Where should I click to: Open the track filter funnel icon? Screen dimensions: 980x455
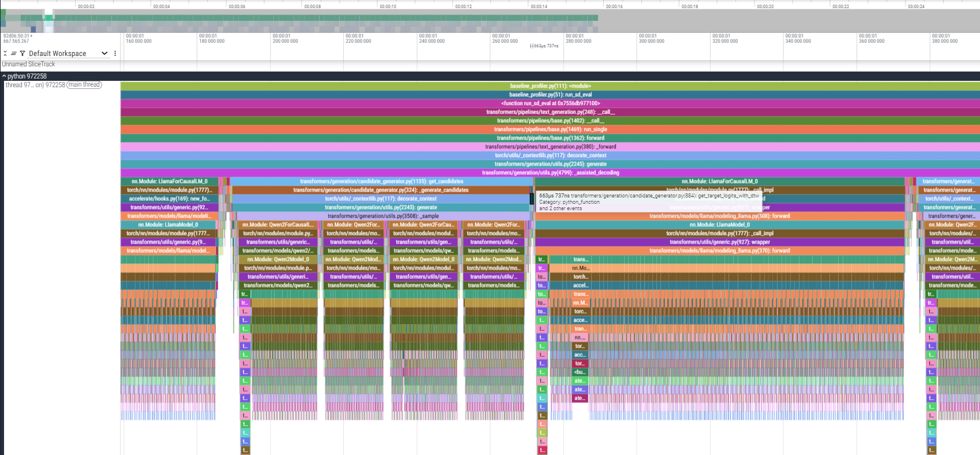pyautogui.click(x=22, y=53)
